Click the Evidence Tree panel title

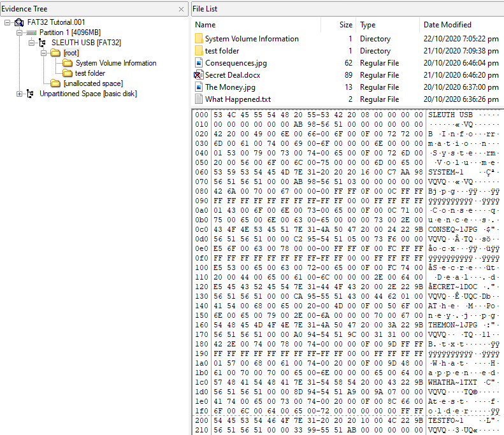coord(24,9)
